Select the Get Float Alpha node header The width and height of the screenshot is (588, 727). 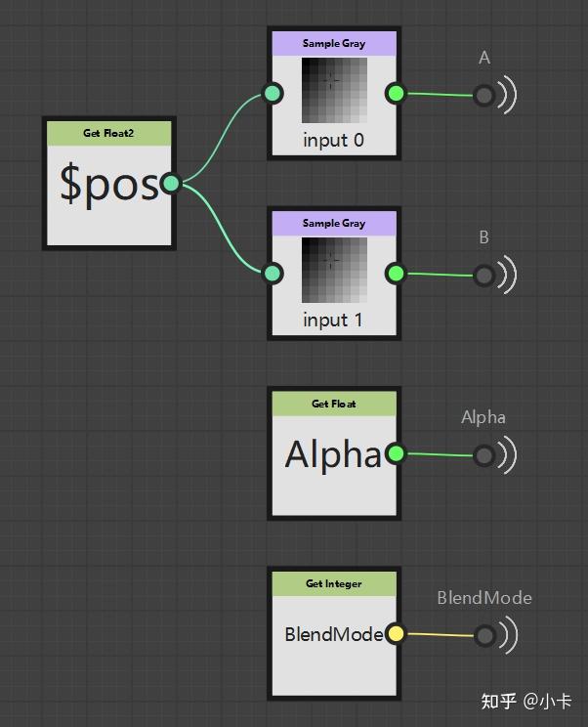click(x=334, y=404)
